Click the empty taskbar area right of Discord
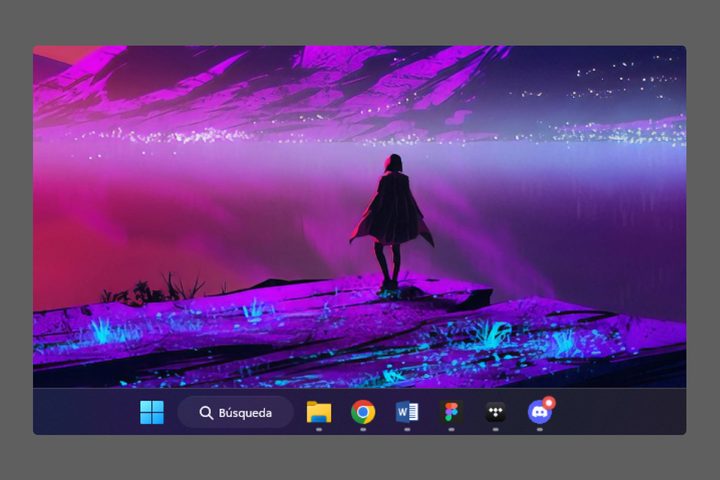The image size is (720, 480). coord(620,412)
